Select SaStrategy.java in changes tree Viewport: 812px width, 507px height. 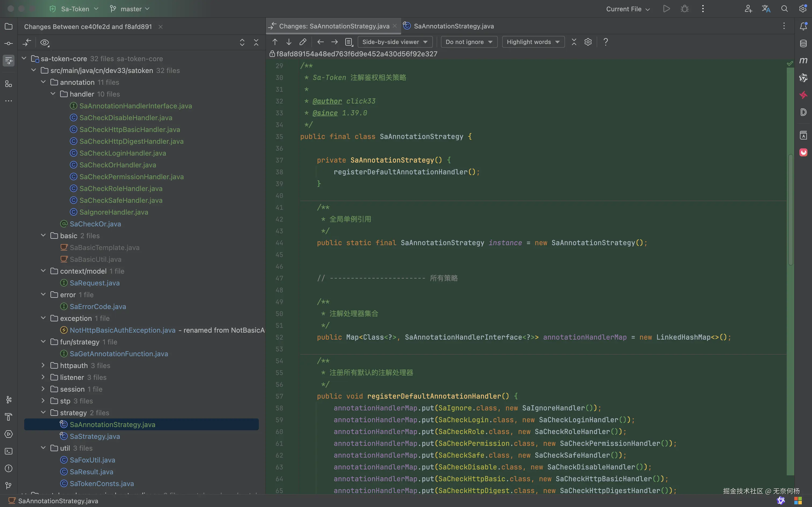point(95,436)
